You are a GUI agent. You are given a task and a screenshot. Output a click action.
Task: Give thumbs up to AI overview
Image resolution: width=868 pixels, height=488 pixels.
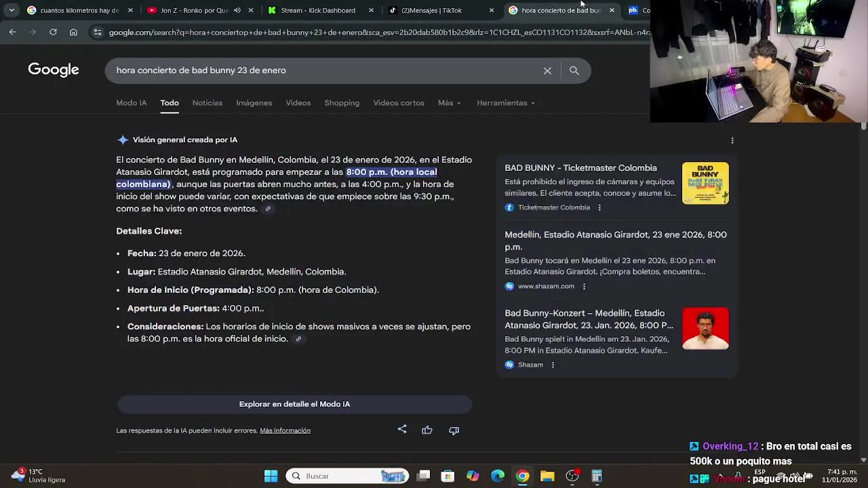click(427, 430)
